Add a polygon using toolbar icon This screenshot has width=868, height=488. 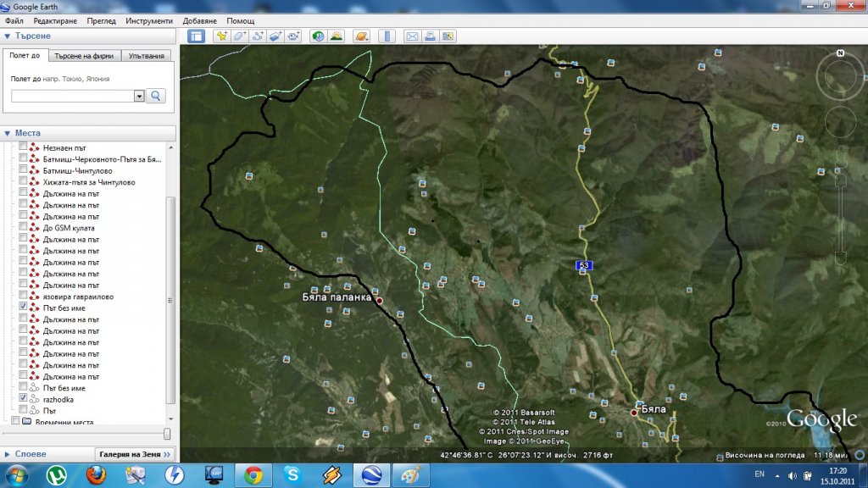(240, 36)
